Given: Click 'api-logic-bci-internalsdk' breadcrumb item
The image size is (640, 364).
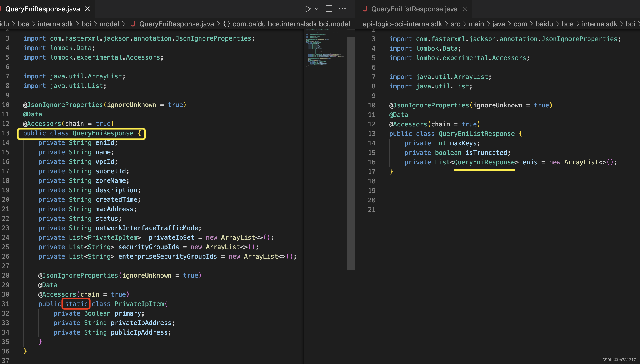Looking at the screenshot, I should [402, 24].
